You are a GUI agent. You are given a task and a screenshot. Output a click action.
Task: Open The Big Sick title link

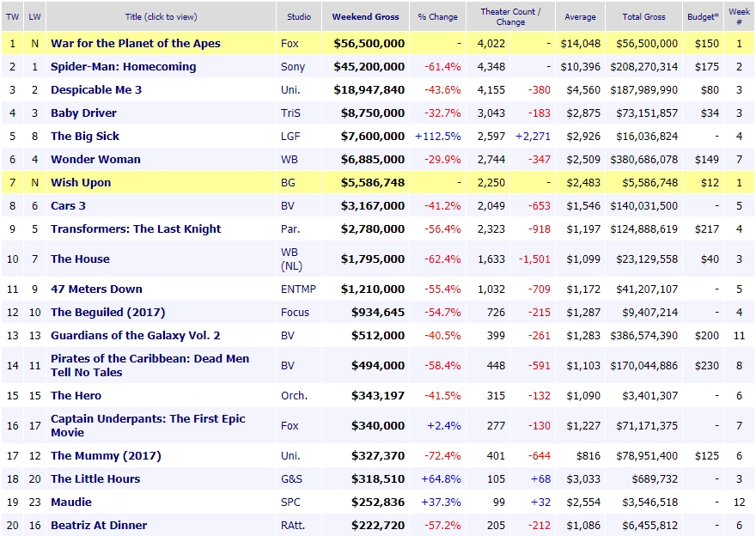point(85,136)
